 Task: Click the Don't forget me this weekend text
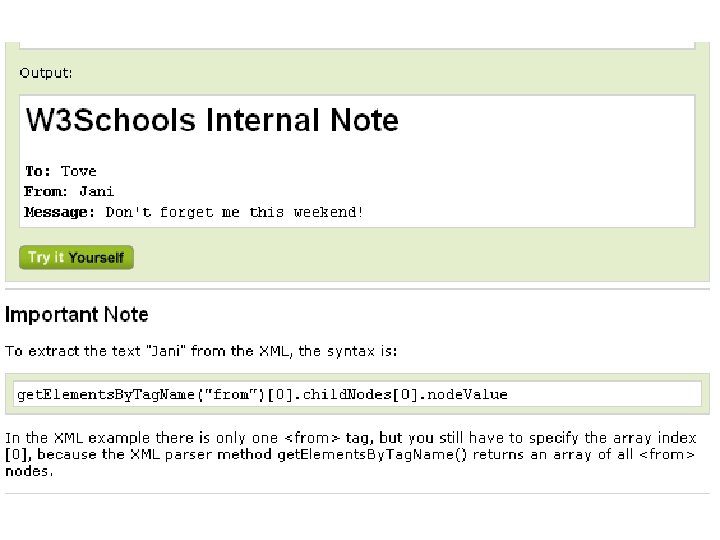click(x=234, y=212)
